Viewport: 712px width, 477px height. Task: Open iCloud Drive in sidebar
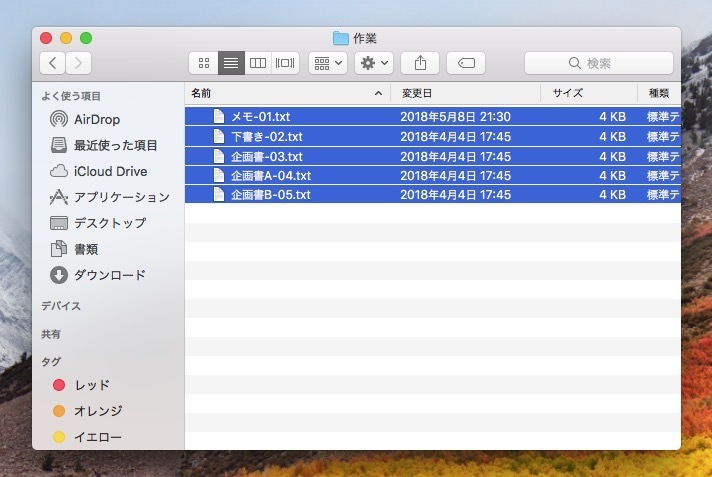coord(110,171)
